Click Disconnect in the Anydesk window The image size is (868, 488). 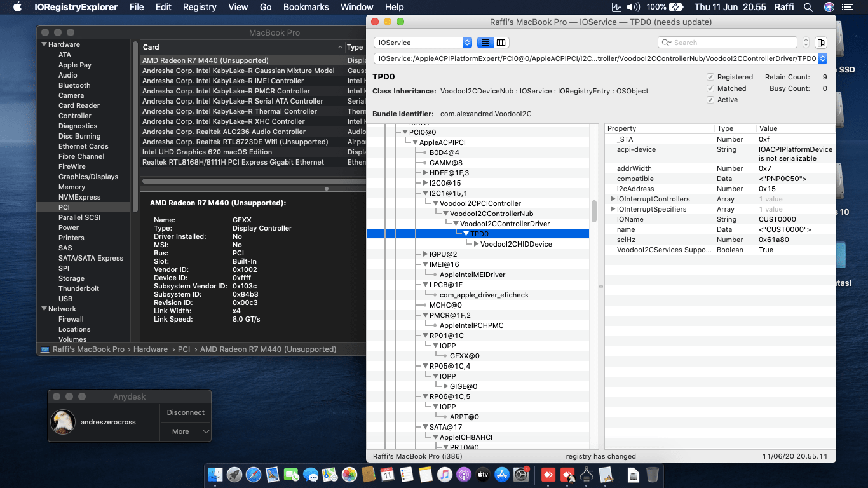186,412
